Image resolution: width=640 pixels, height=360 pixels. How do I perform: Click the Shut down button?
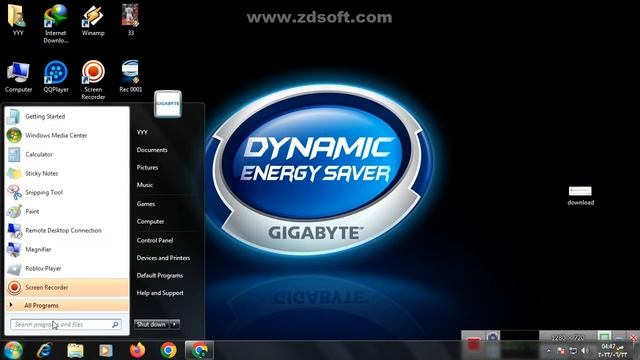[151, 324]
